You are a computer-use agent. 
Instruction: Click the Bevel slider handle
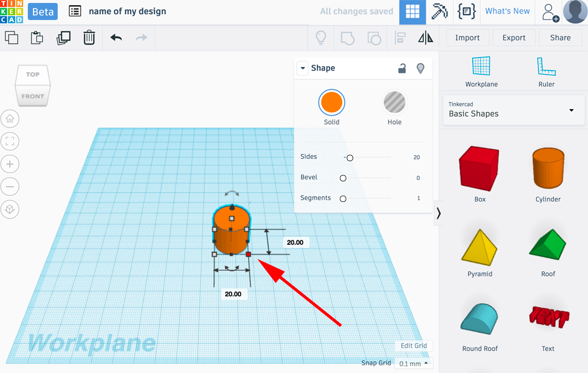click(343, 178)
